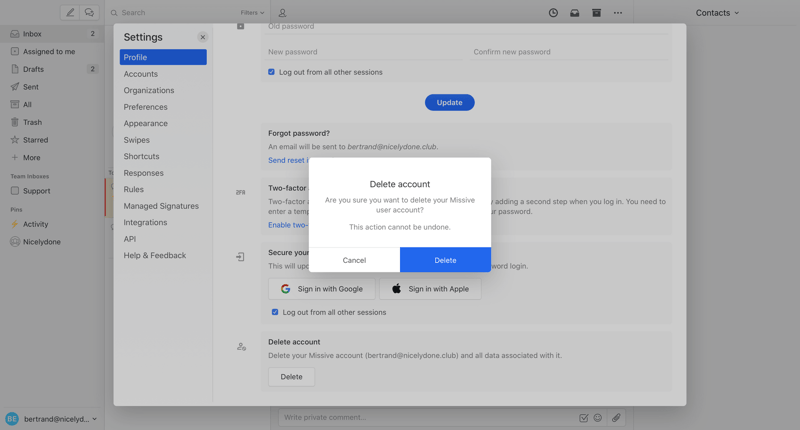This screenshot has height=430, width=800.
Task: Open the new chat conversation icon
Action: (x=89, y=12)
